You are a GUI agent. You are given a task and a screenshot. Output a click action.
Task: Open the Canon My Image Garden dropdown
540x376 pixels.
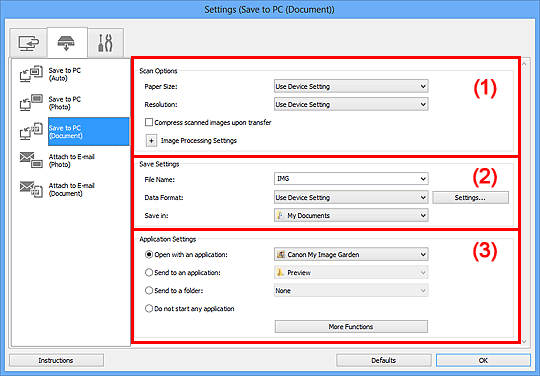351,254
